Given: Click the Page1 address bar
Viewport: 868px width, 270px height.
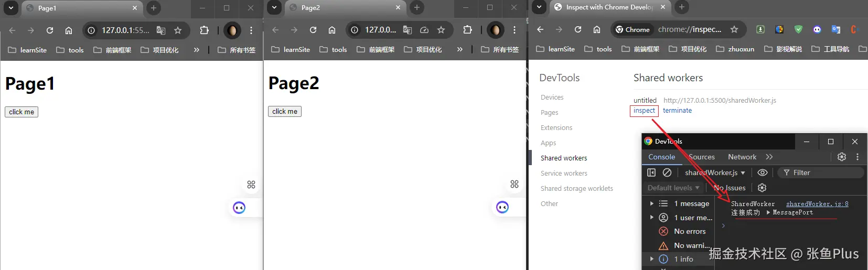Looking at the screenshot, I should (125, 30).
